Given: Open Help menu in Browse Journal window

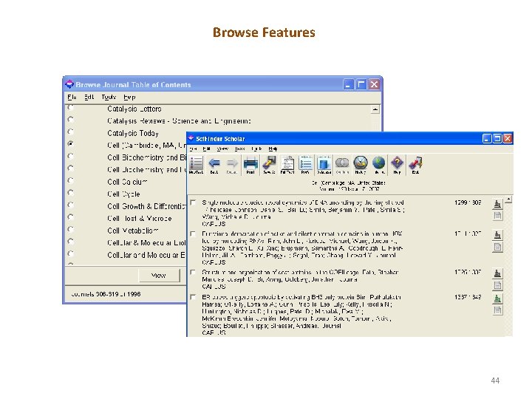Looking at the screenshot, I should click(129, 97).
